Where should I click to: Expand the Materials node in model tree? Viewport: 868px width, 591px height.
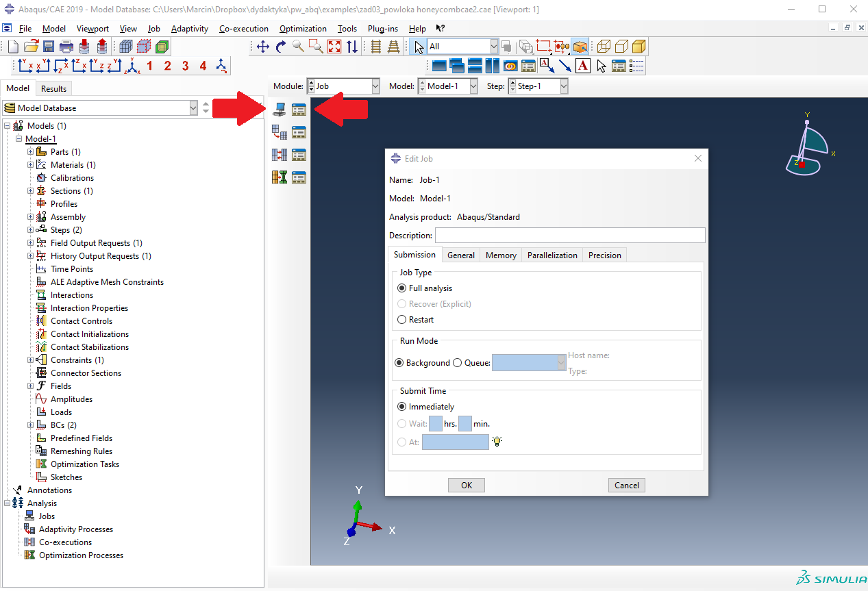30,165
